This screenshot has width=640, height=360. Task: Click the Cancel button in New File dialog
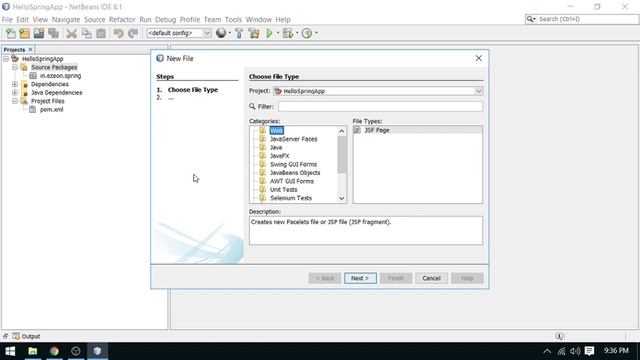point(431,278)
